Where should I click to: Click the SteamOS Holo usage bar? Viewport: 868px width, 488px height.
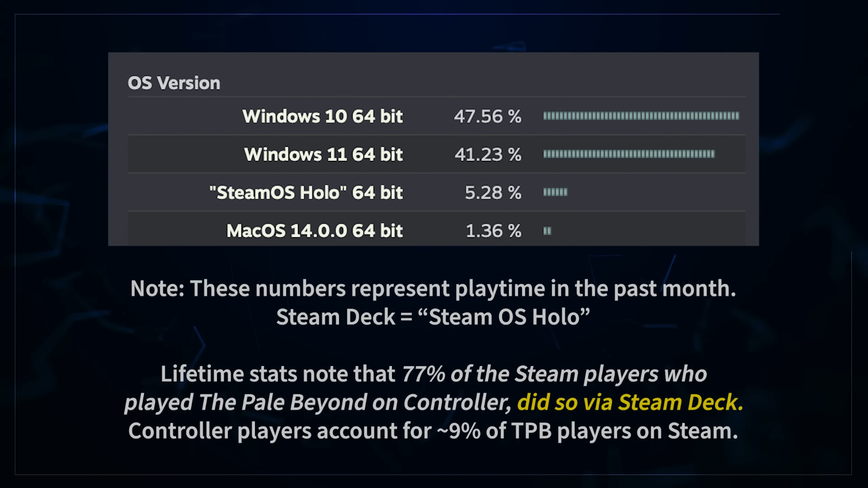(555, 192)
